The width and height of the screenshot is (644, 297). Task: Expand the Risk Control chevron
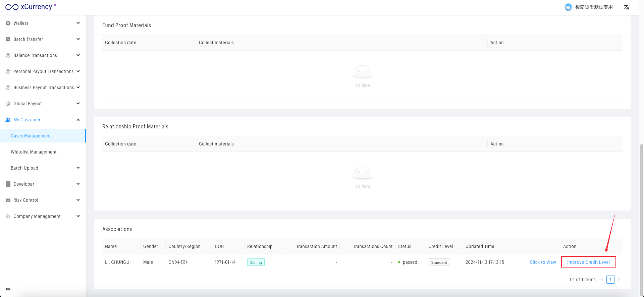[x=78, y=200]
